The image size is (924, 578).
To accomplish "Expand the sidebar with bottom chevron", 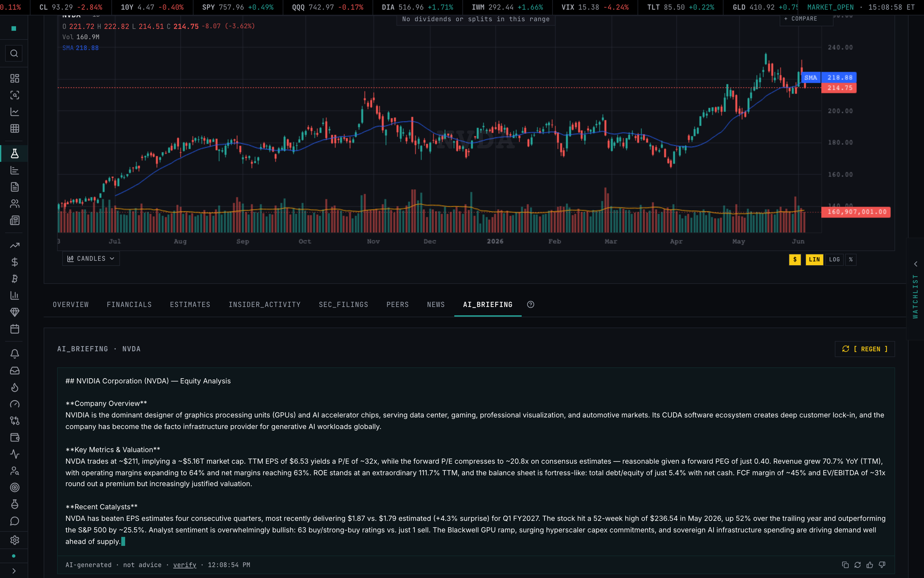I will coord(14,571).
